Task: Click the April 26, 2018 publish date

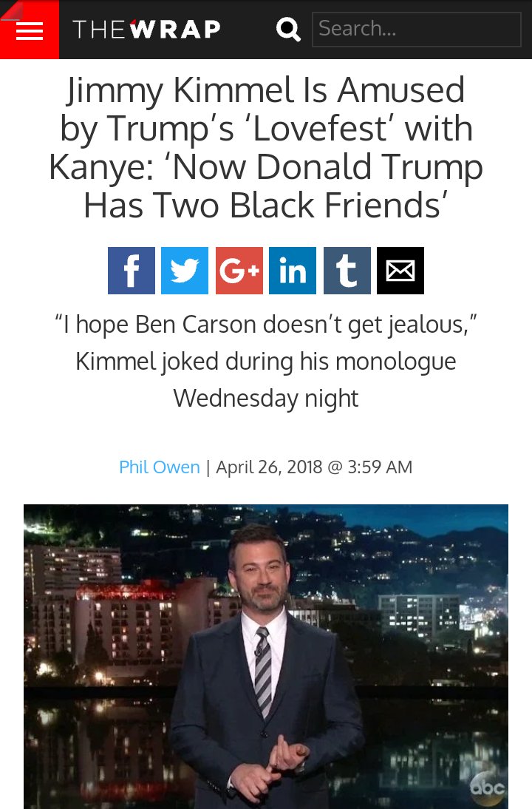Action: (269, 467)
